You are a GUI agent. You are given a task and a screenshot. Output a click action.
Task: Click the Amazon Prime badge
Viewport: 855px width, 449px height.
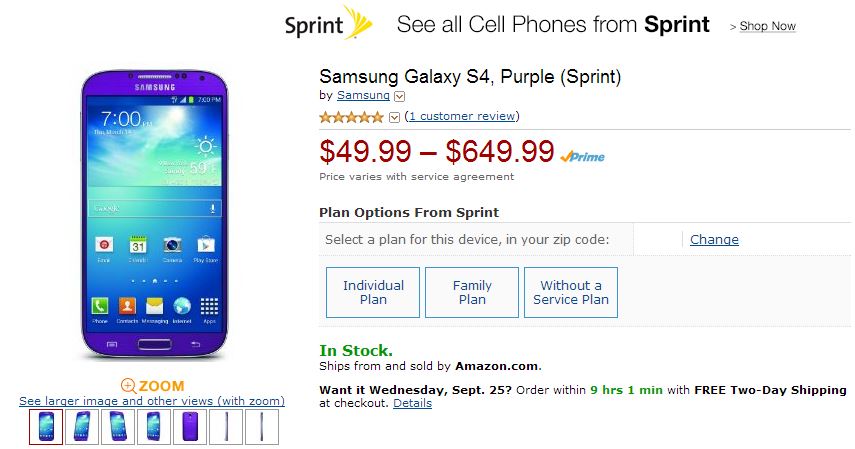[582, 156]
